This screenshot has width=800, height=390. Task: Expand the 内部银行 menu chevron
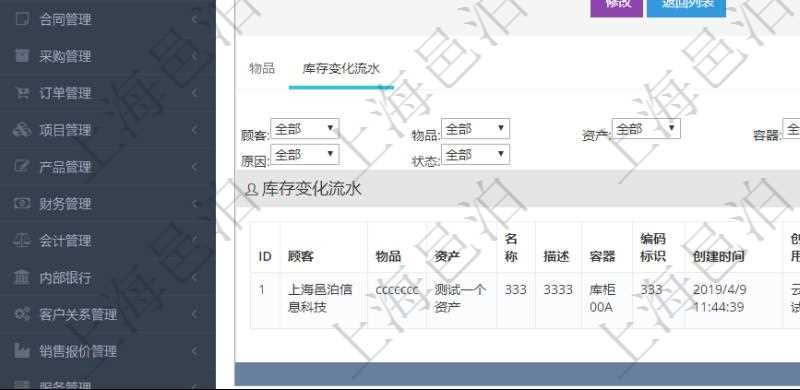click(x=195, y=277)
